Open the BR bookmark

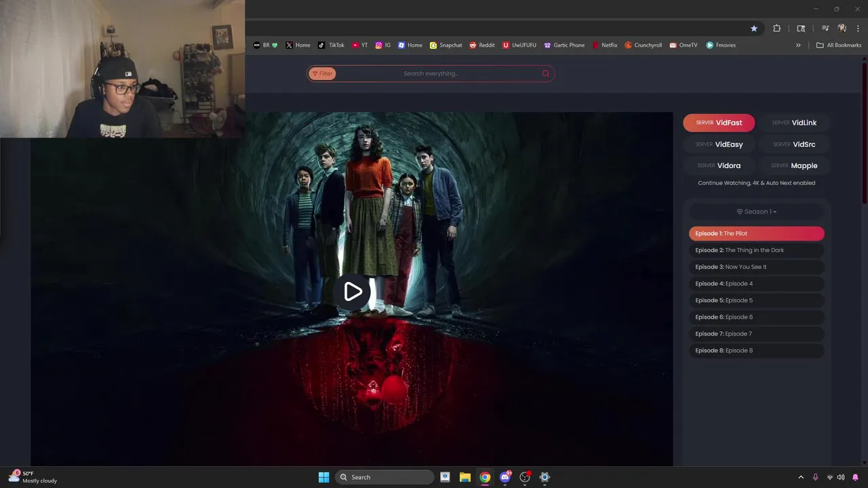coord(265,45)
